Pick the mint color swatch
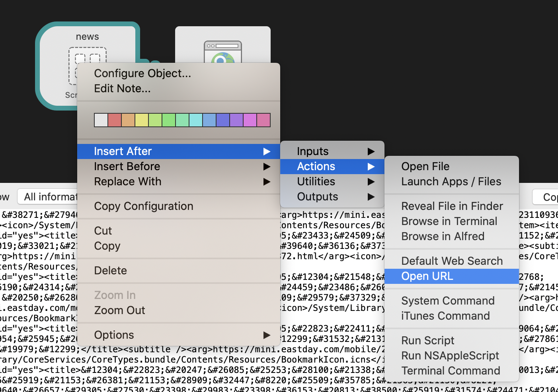The image size is (558, 392). tap(182, 120)
